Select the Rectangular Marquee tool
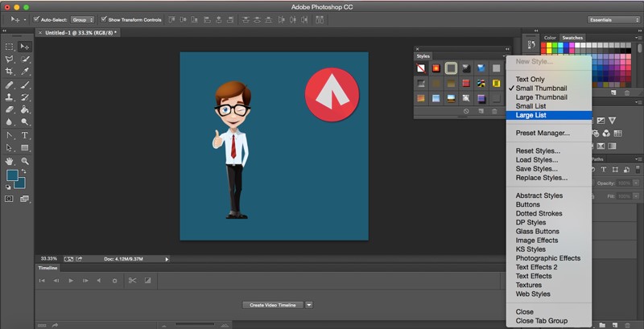The width and height of the screenshot is (644, 329). pyautogui.click(x=9, y=47)
